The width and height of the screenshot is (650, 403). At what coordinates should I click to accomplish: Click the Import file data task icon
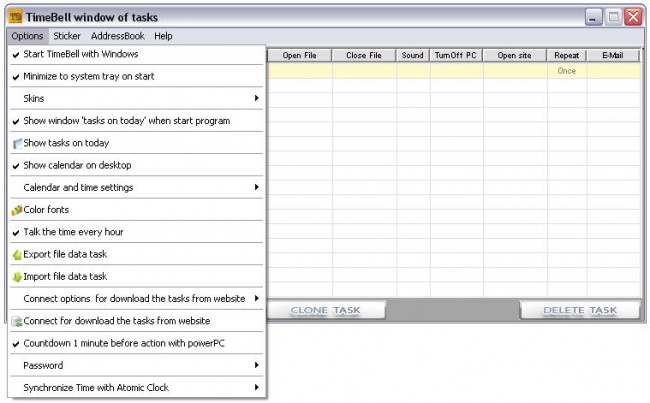pos(17,277)
